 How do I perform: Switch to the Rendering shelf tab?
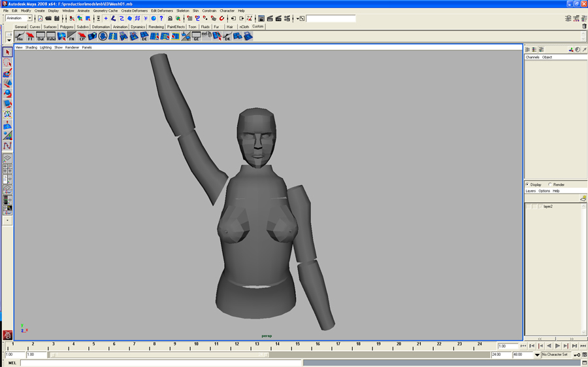click(x=156, y=27)
